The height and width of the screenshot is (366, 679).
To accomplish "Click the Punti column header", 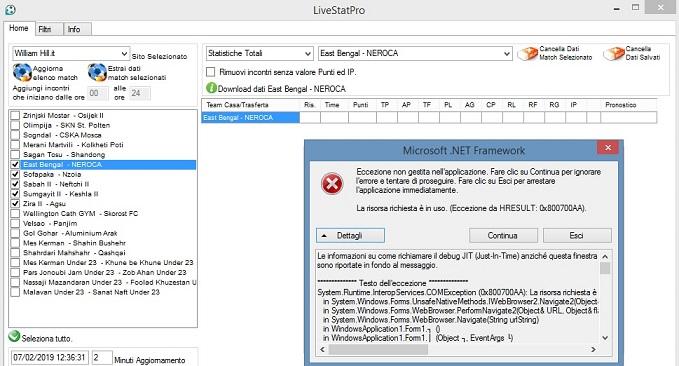I will (361, 105).
